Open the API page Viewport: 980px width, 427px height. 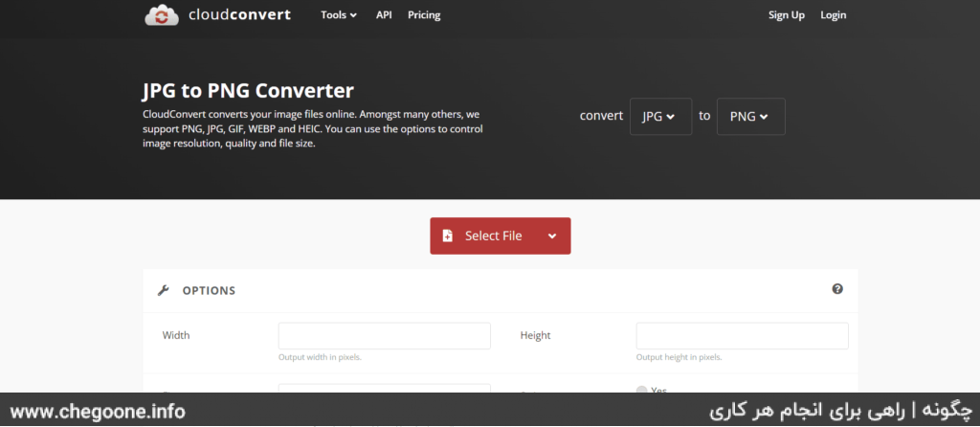pos(384,15)
